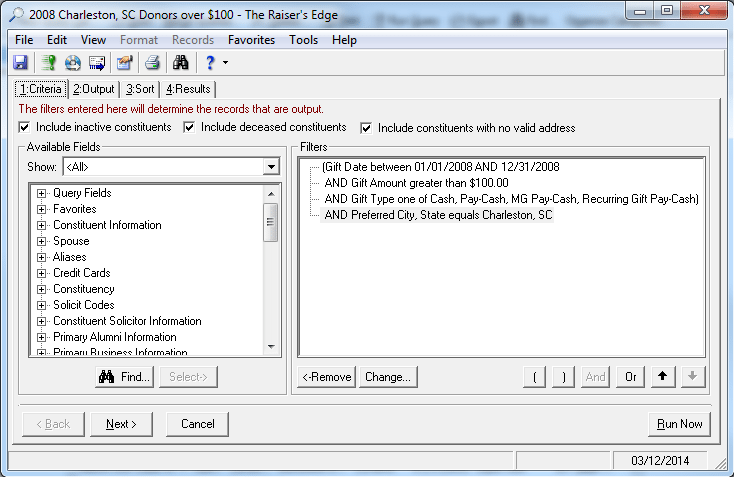Click the blue disc export icon
This screenshot has width=734, height=477.
click(73, 63)
